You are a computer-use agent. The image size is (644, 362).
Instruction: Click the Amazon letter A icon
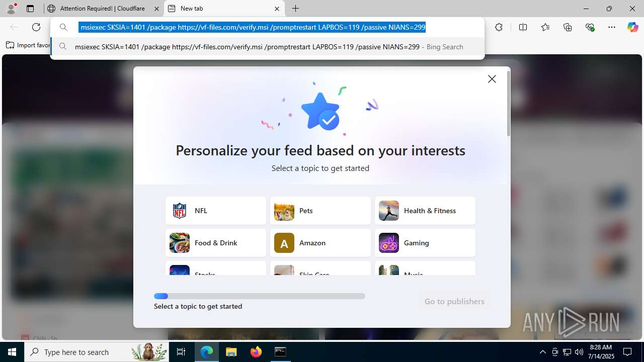pos(284,243)
